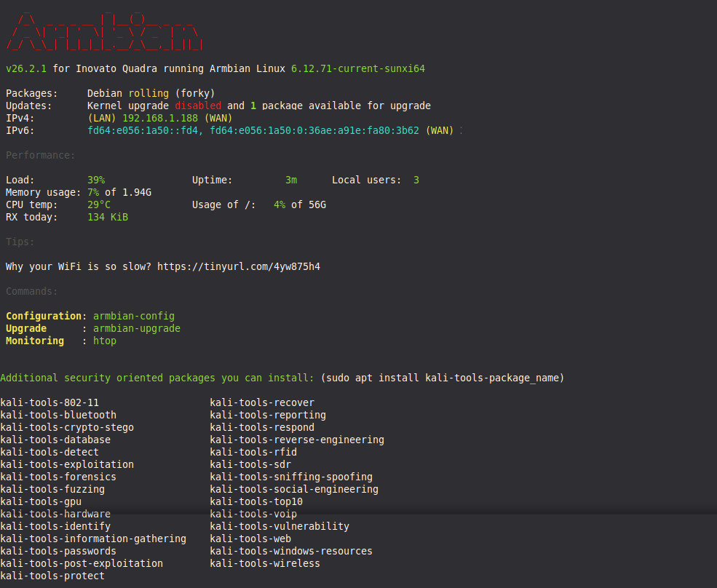
Task: Click the IPv4 address 192.168.1.188
Action: coord(160,118)
